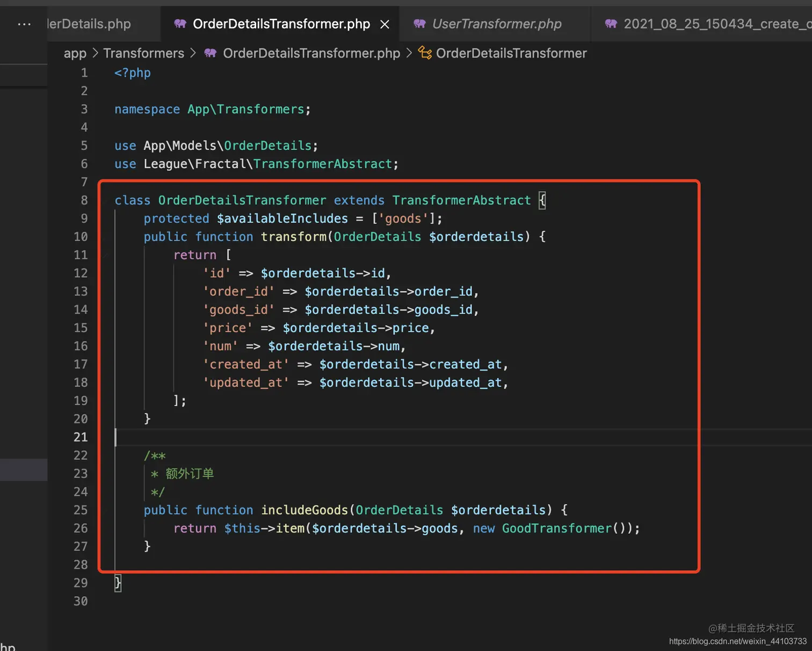
Task: Click the closing class brace on line 29
Action: [118, 583]
